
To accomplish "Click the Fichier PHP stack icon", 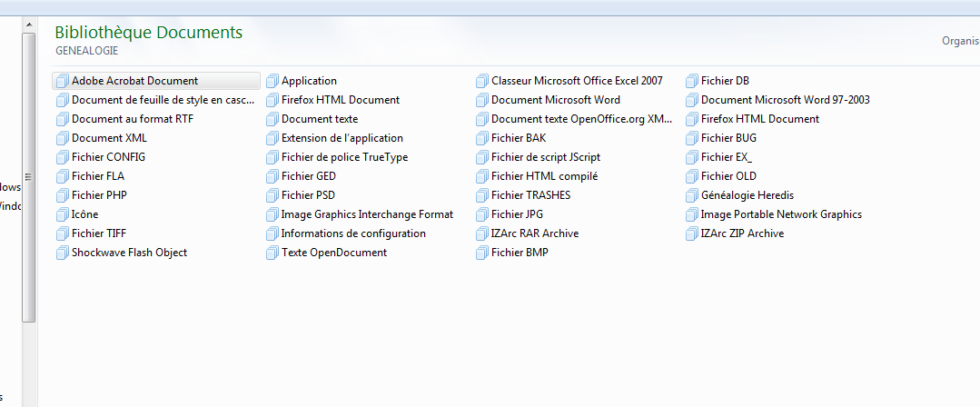I will [62, 195].
